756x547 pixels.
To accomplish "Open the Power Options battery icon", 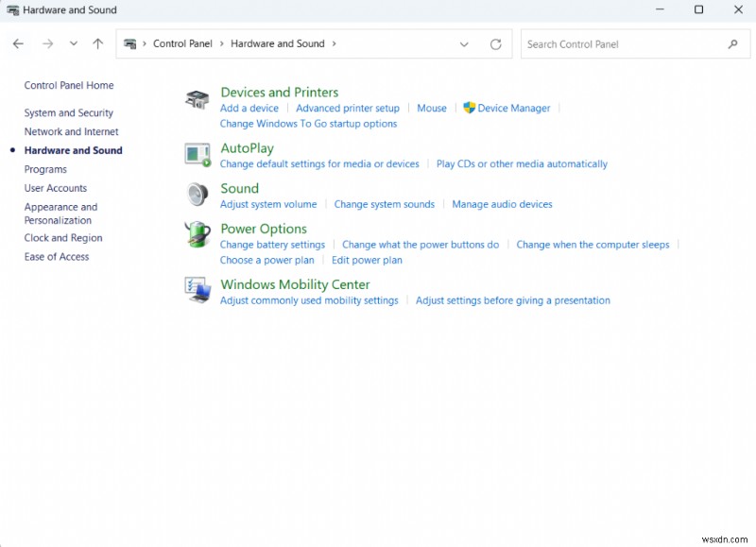I will (198, 234).
